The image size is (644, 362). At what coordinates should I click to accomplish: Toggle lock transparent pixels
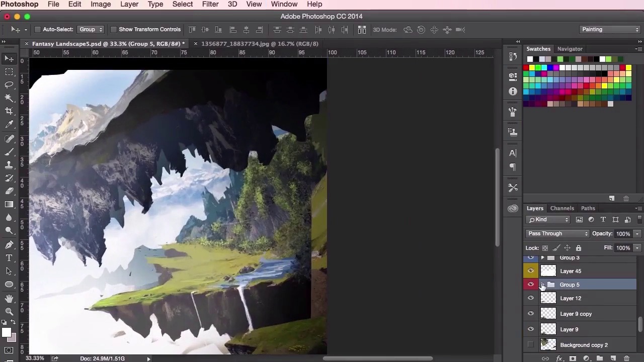pos(545,248)
